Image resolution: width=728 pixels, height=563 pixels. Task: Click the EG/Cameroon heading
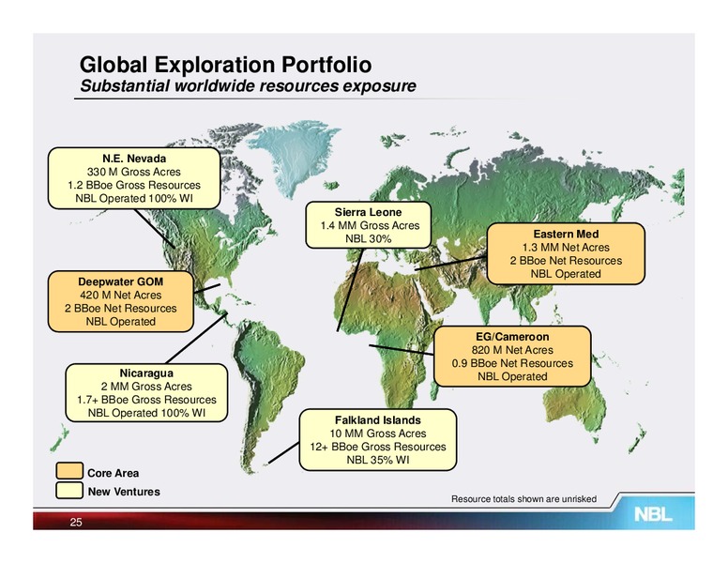[512, 337]
